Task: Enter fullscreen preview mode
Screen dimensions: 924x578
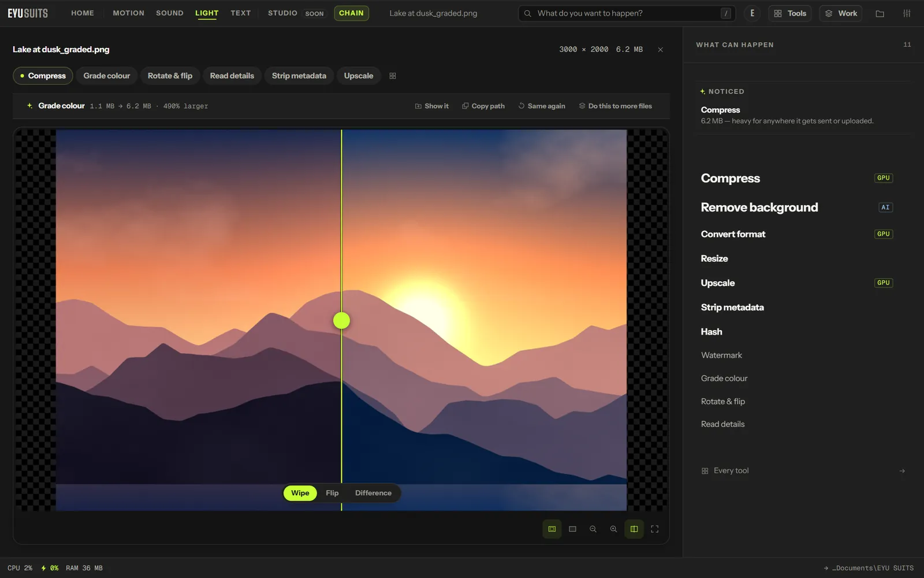Action: point(655,529)
